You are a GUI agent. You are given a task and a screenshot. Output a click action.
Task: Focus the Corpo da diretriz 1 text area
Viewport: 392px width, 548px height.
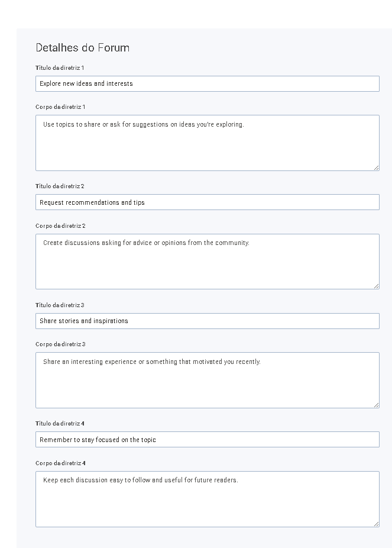pos(208,143)
